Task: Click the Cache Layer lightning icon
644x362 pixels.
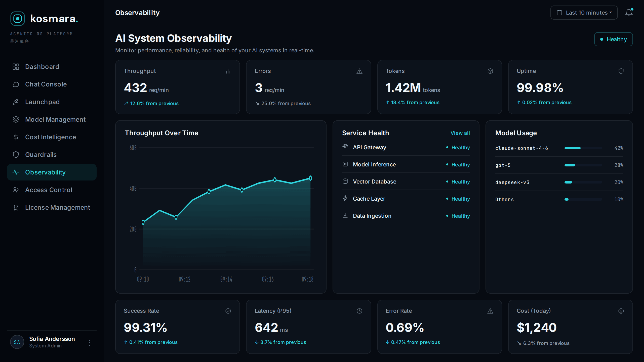Action: pyautogui.click(x=345, y=198)
